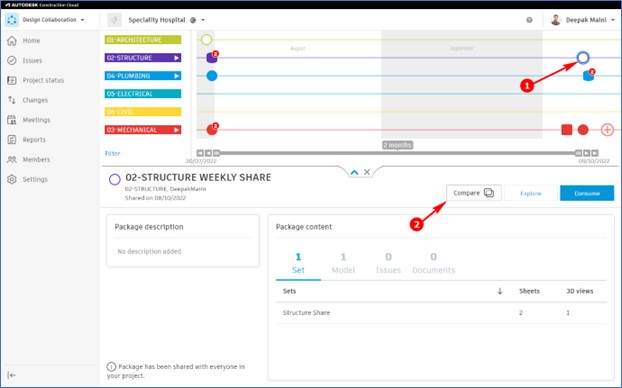Viewport: 622px width, 388px height.
Task: Collapse the left sidebar navigation
Action: (12, 375)
